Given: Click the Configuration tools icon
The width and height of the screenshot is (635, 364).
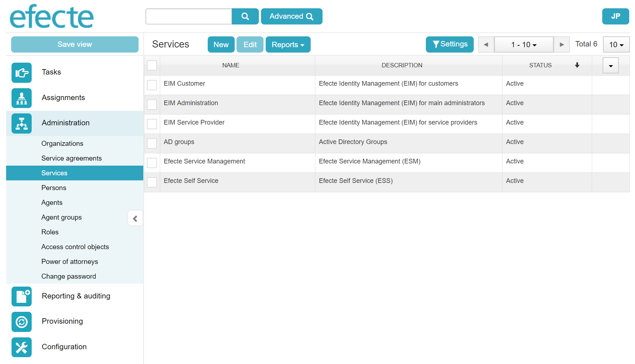Looking at the screenshot, I should 22,347.
